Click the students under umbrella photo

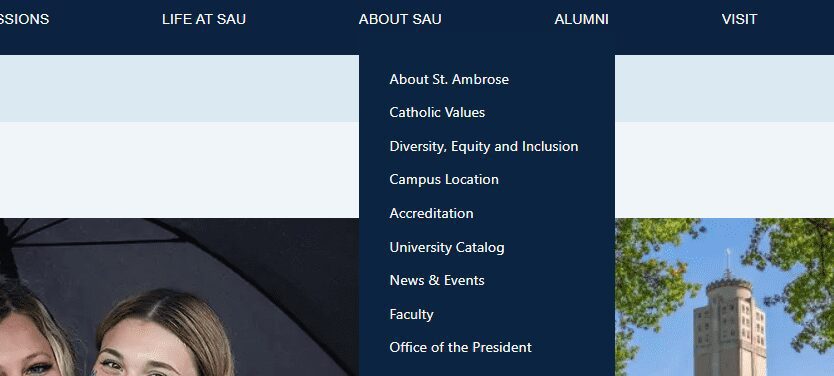coord(179,297)
